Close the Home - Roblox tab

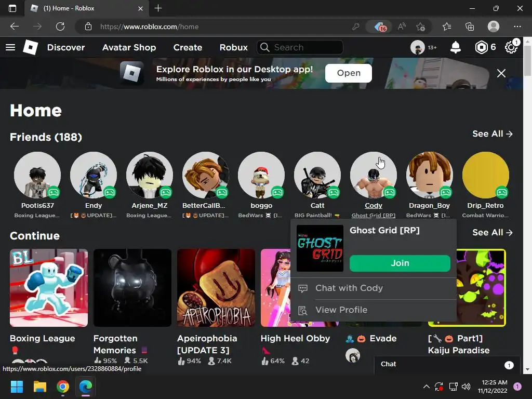point(140,8)
